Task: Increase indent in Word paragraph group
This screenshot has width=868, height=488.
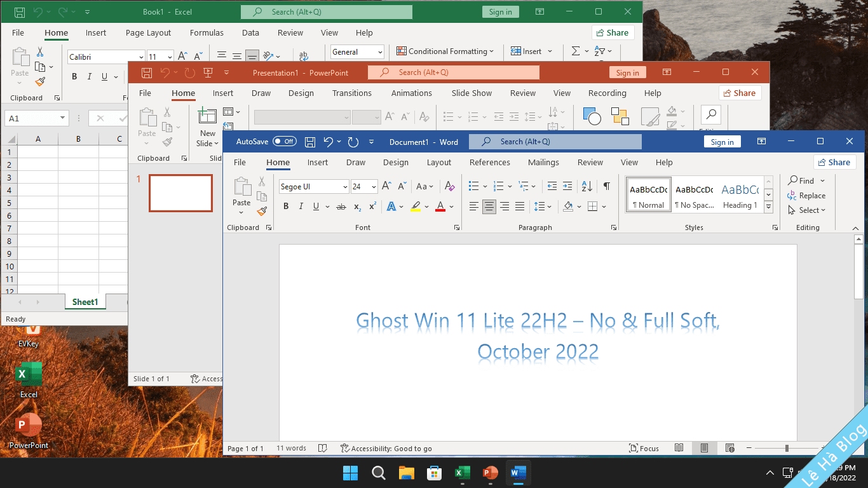Action: (567, 186)
